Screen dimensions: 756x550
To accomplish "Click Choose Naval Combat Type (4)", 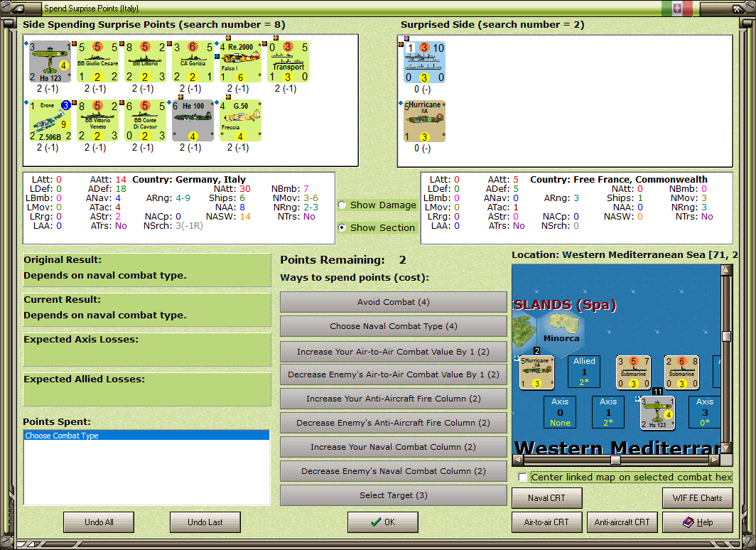I will (393, 326).
